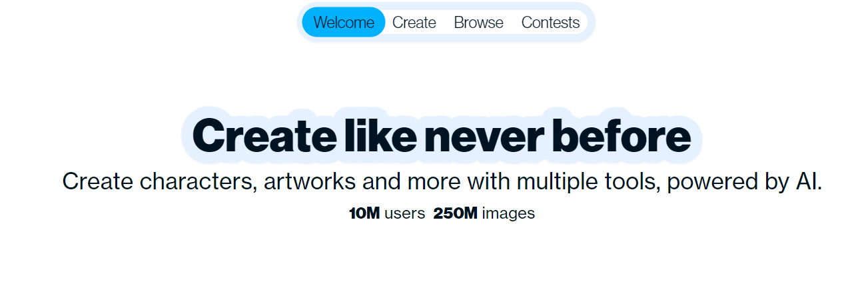
Task: Click the "250M images" stat
Action: click(x=484, y=213)
